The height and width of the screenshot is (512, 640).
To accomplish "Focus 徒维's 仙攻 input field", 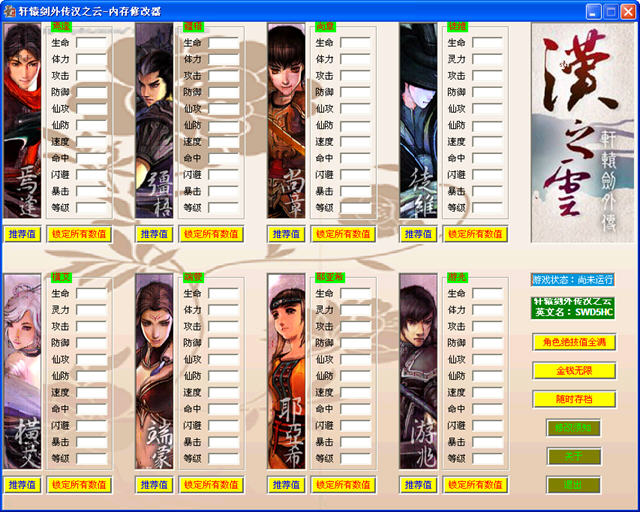I will pyautogui.click(x=488, y=109).
